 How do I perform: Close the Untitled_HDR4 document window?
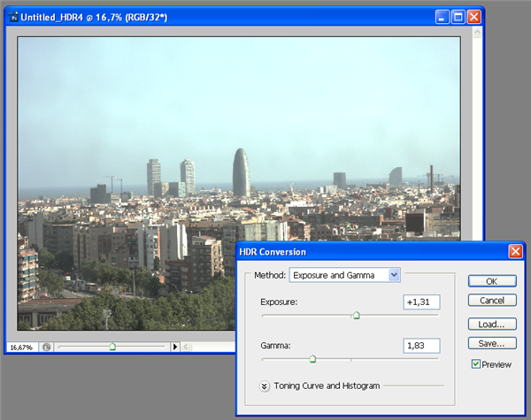[x=474, y=17]
